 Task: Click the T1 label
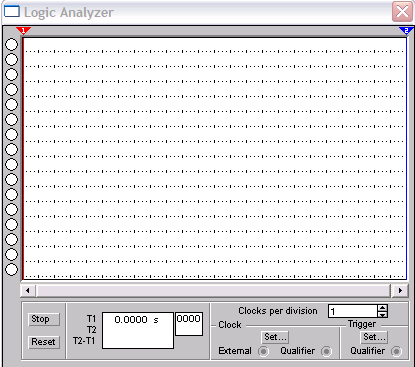(x=91, y=319)
